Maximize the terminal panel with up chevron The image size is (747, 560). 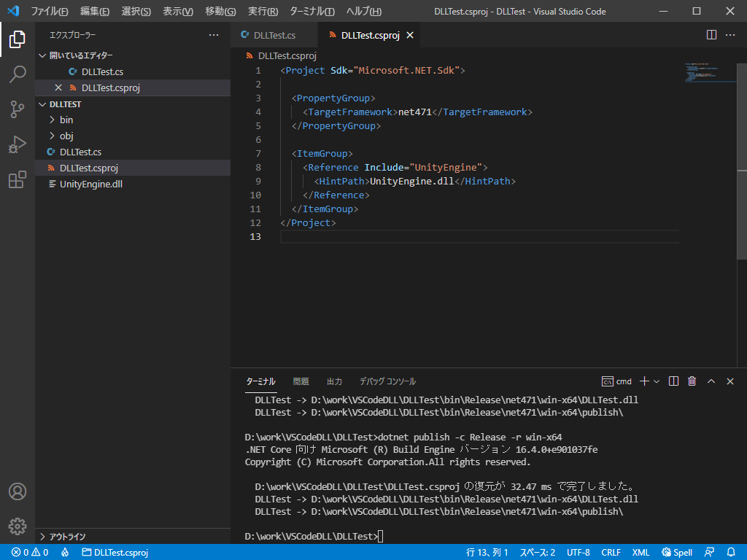711,381
